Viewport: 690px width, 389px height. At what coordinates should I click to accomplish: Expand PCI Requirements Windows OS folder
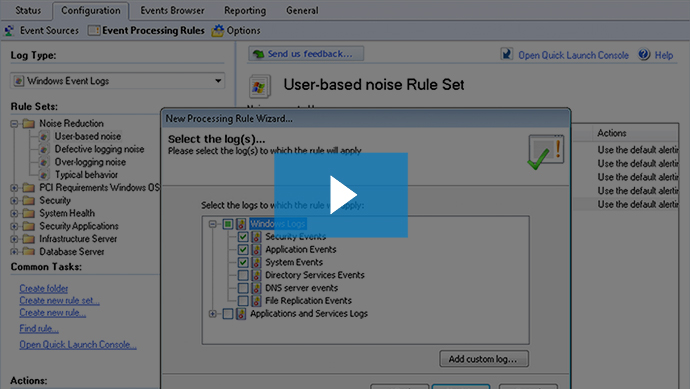coord(15,188)
